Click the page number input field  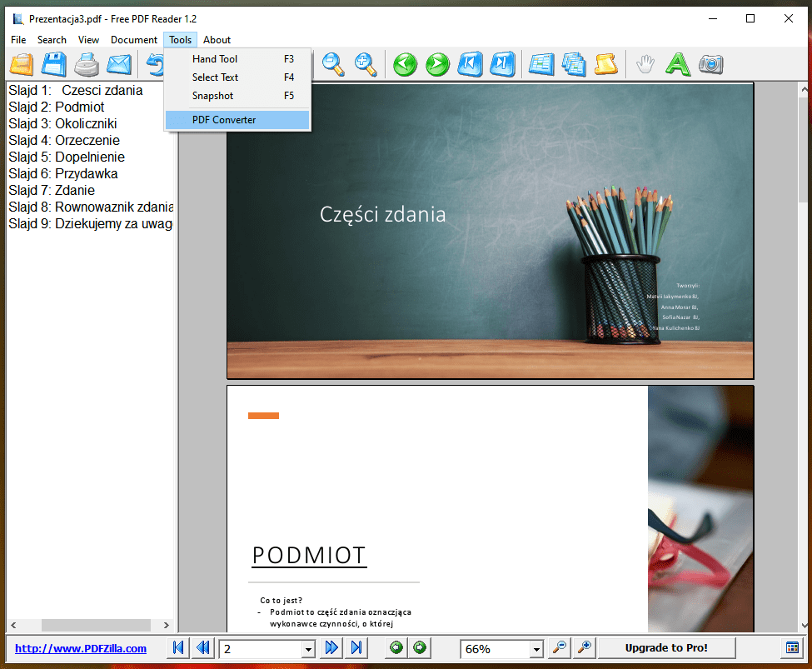[261, 649]
